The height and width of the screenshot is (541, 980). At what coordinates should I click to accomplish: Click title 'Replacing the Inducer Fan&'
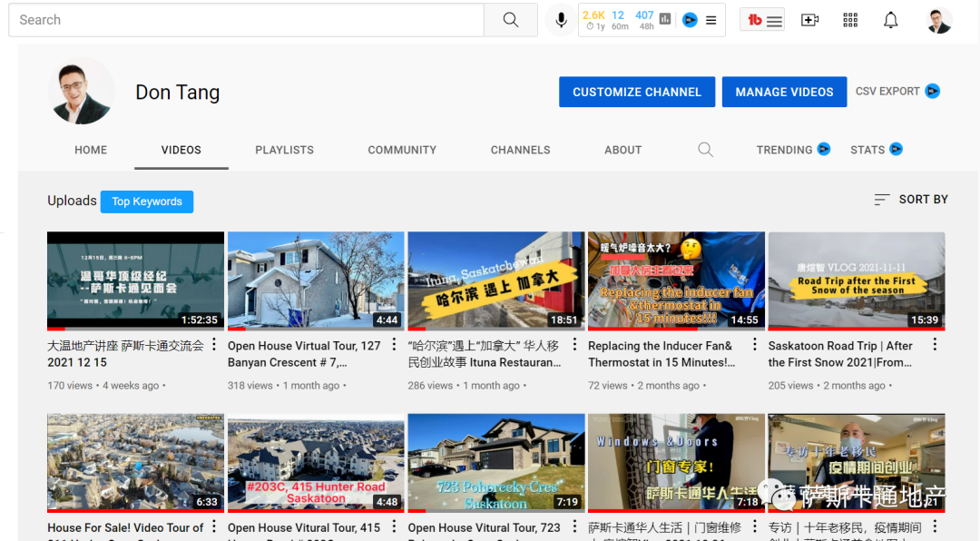point(660,346)
